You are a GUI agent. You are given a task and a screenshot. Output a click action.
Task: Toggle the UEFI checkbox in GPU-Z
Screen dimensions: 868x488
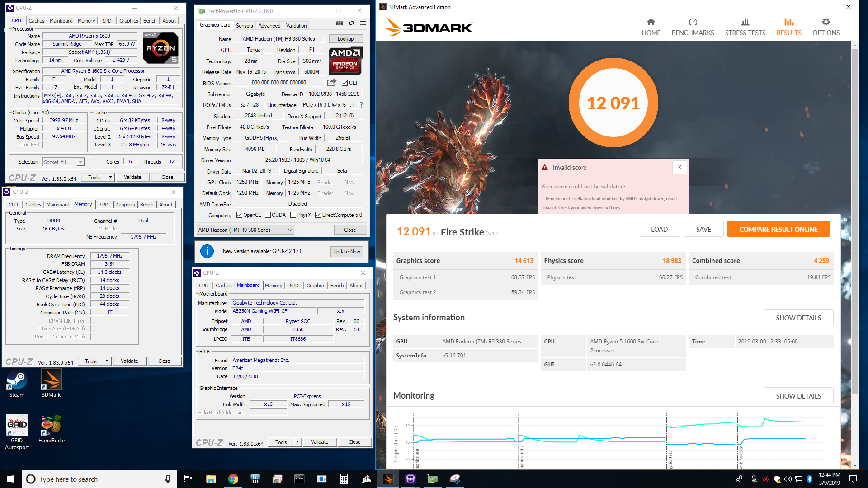coord(344,83)
